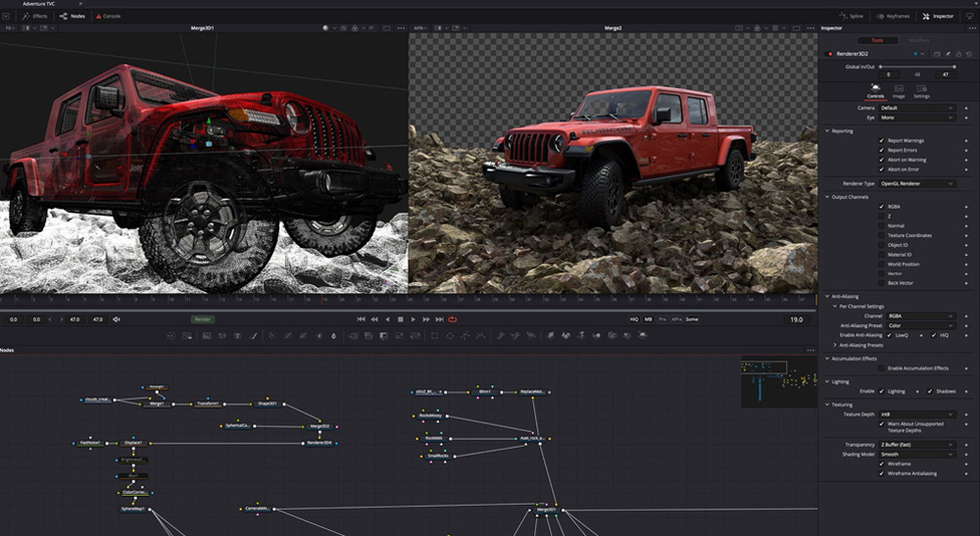Open the Renderer Type dropdown
980x536 pixels.
coord(917,183)
